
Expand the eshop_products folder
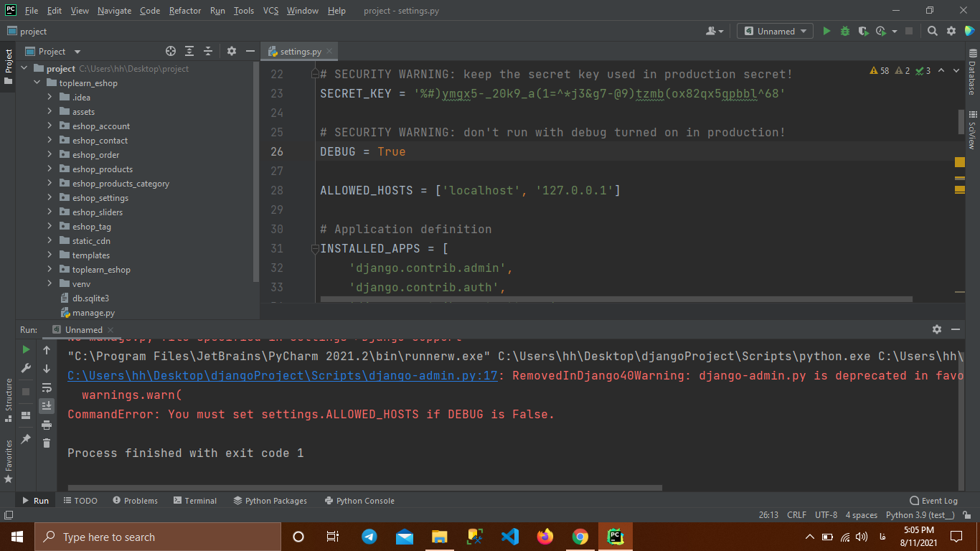click(x=50, y=169)
